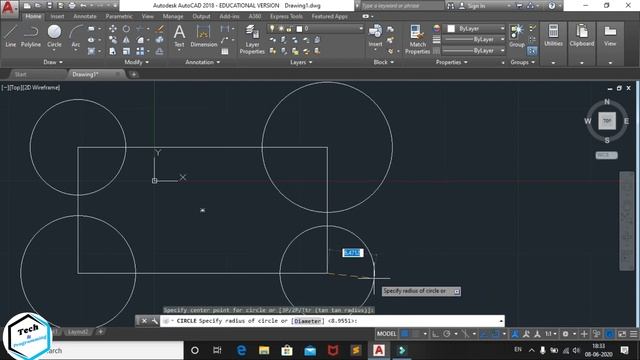Switch to the Start file tab
Image resolution: width=640 pixels, height=360 pixels.
[20, 74]
